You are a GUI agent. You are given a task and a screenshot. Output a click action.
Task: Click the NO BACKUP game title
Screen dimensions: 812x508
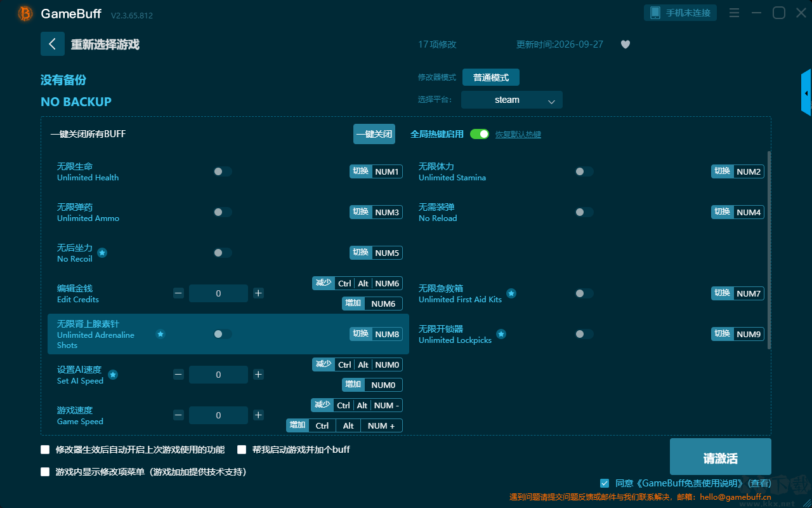click(x=76, y=102)
